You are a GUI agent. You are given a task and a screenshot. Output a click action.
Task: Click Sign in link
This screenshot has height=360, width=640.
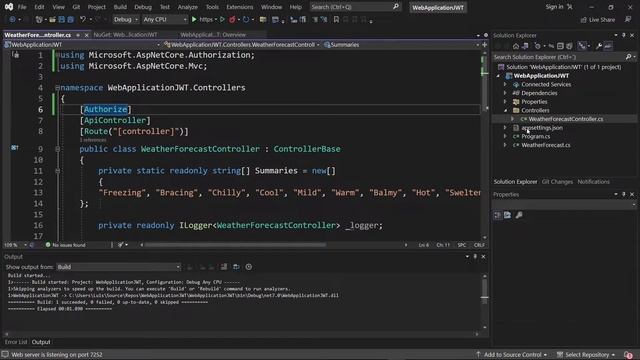click(x=554, y=7)
